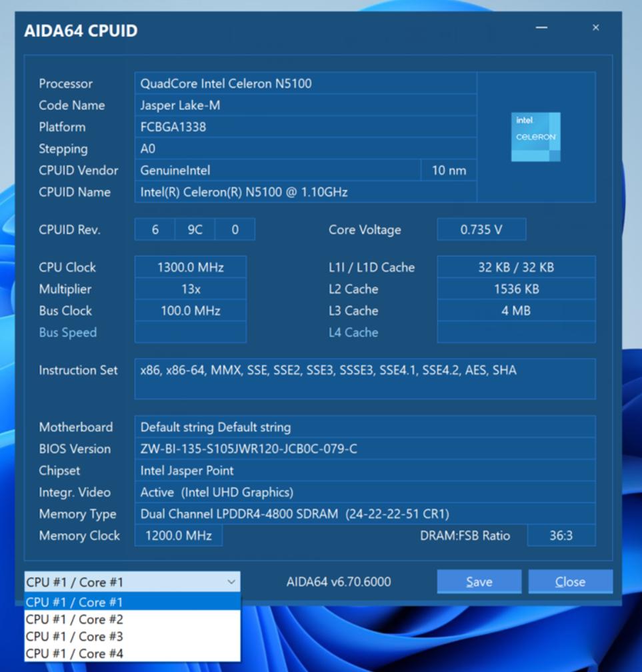The width and height of the screenshot is (642, 672).
Task: Click the 1300.0 MHz CPU clock value
Action: (x=190, y=267)
